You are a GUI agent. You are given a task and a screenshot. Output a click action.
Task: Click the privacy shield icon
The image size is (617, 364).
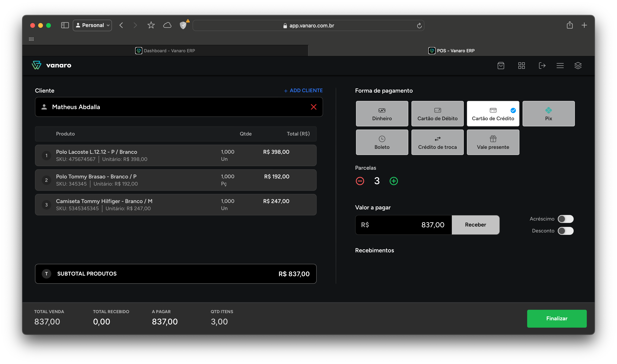[x=183, y=25]
